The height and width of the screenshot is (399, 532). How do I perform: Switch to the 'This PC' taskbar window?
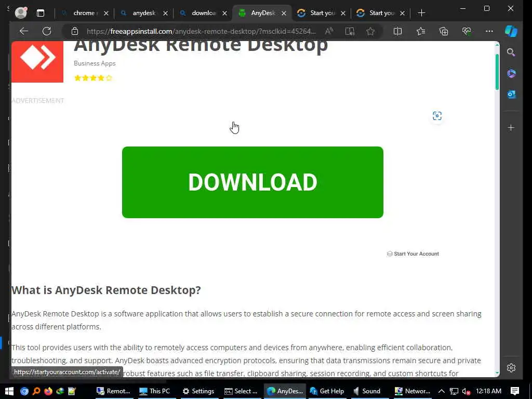tap(155, 391)
